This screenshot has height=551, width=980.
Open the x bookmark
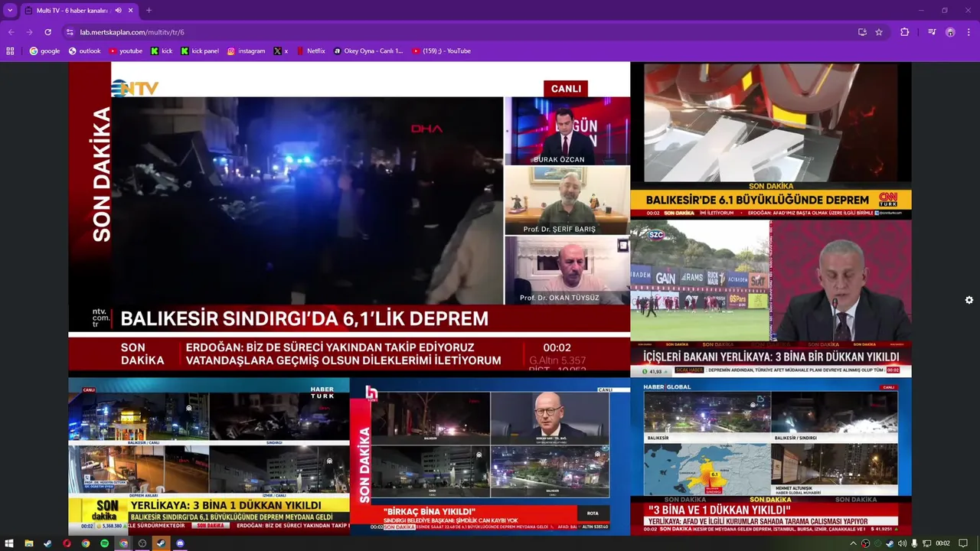281,51
